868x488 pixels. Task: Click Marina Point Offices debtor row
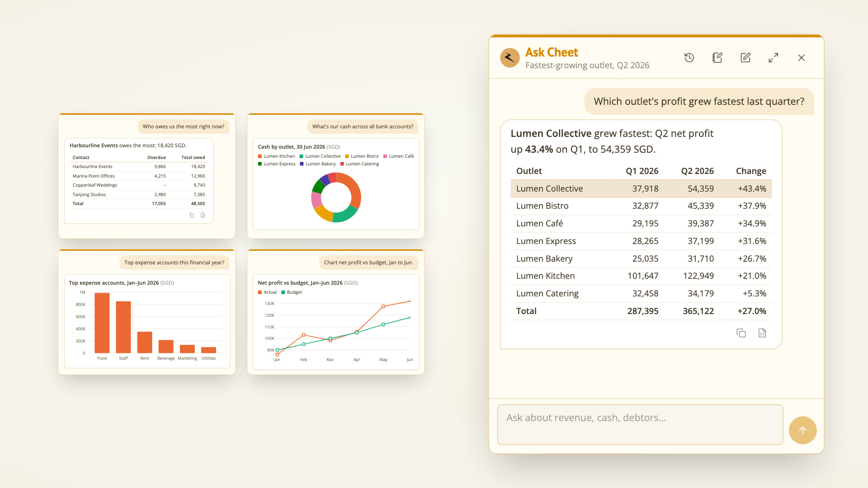[139, 176]
